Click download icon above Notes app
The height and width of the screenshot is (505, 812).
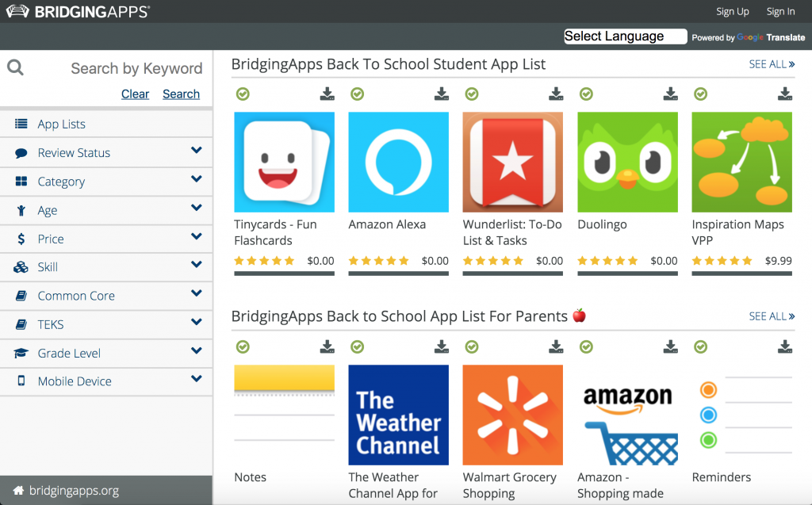tap(327, 346)
